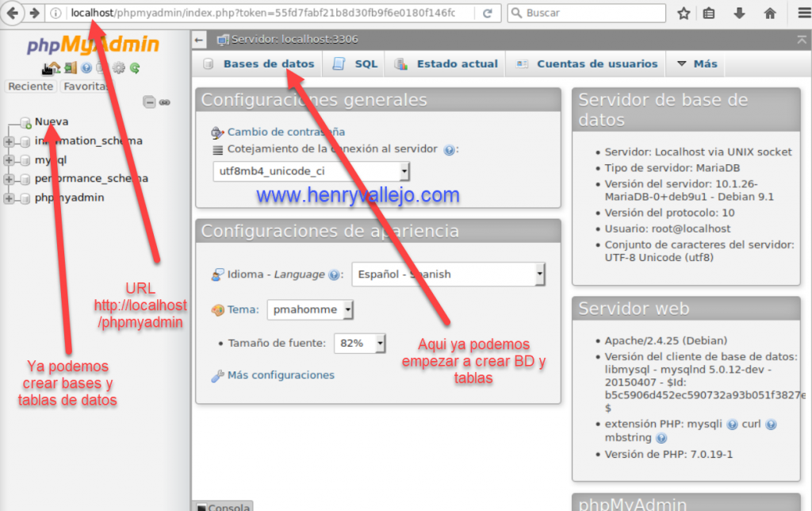The image size is (812, 511).
Task: Expand the performance_schema database tree node
Action: pyautogui.click(x=10, y=179)
